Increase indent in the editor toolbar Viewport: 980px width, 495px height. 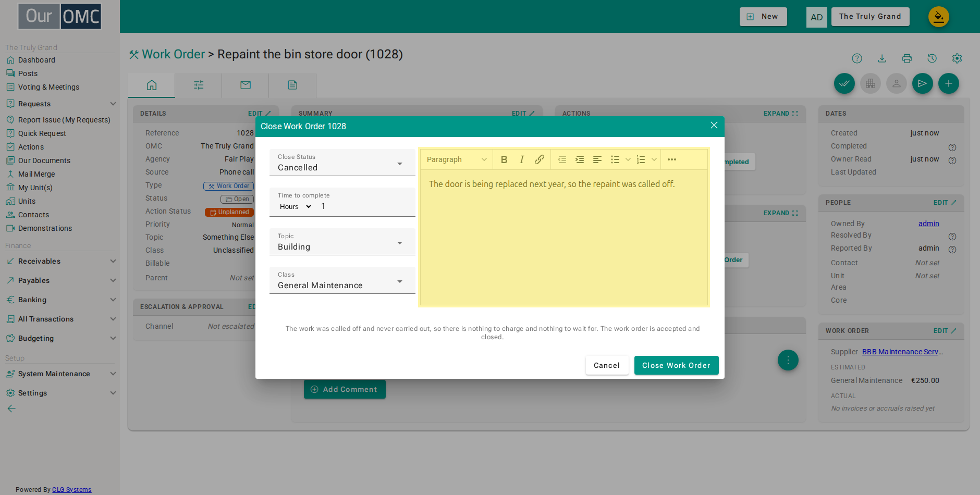coord(580,159)
